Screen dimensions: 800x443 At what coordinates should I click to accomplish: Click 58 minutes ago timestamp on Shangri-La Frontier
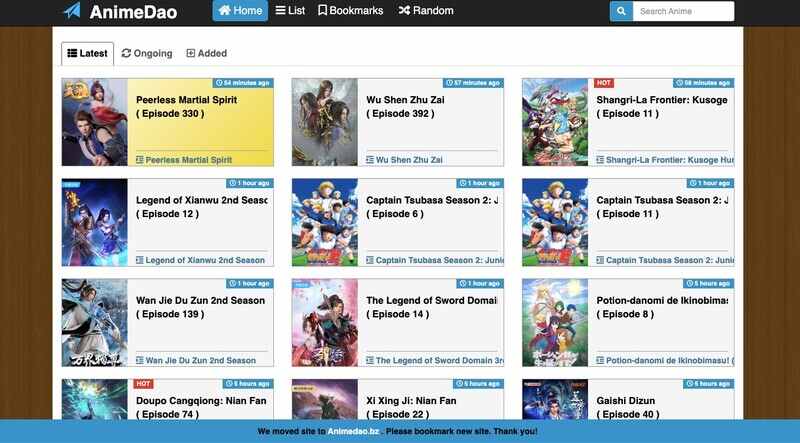(x=703, y=83)
